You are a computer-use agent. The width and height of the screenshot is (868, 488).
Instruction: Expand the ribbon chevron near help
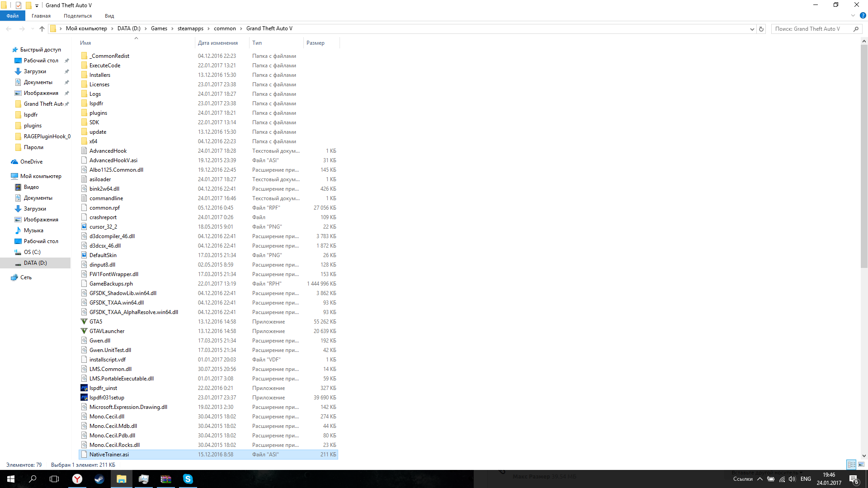[x=853, y=15]
